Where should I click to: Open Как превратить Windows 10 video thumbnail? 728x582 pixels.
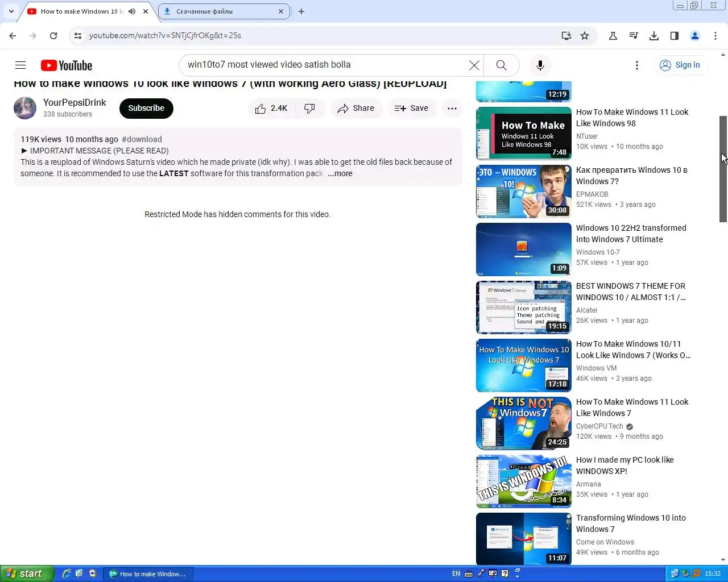click(x=524, y=191)
